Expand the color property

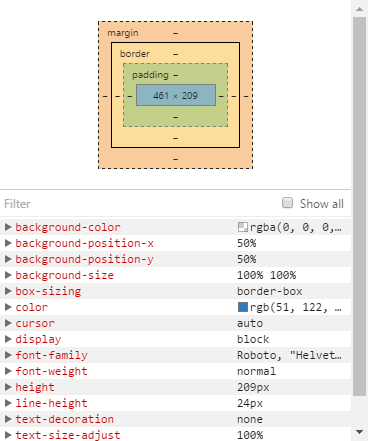pyautogui.click(x=8, y=307)
